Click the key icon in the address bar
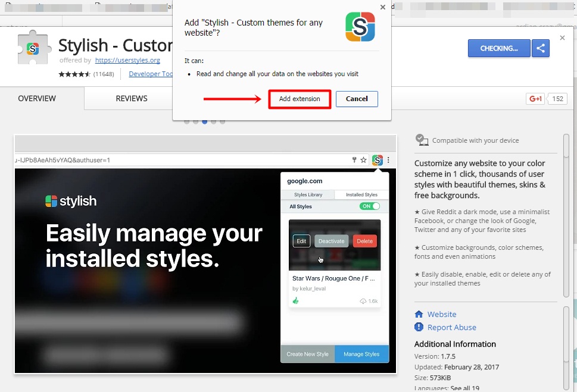Image resolution: width=577 pixels, height=392 pixels. 355,160
